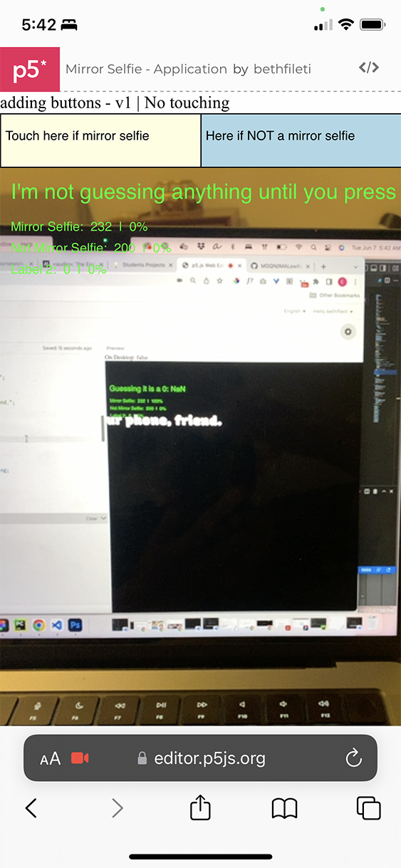Tap the "adding buttons - v1 | No touching" text
This screenshot has width=401, height=868.
pos(115,103)
